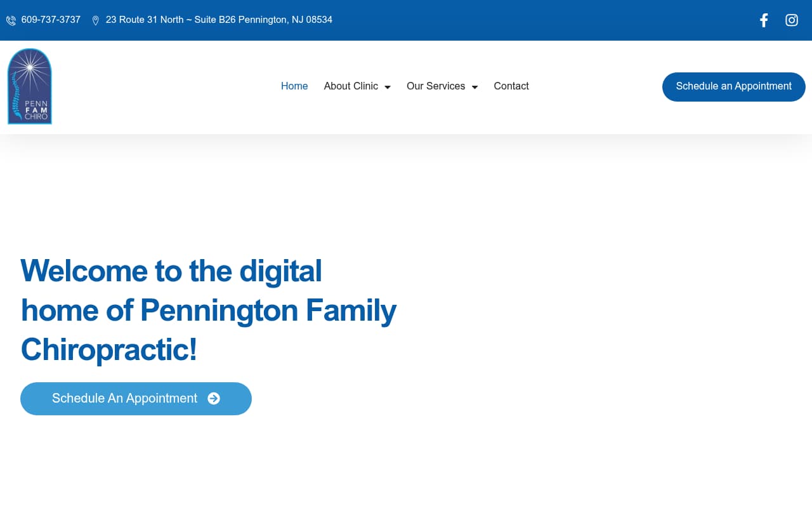
Task: Click the arrow icon inside Schedule An Appointment
Action: coord(214,398)
